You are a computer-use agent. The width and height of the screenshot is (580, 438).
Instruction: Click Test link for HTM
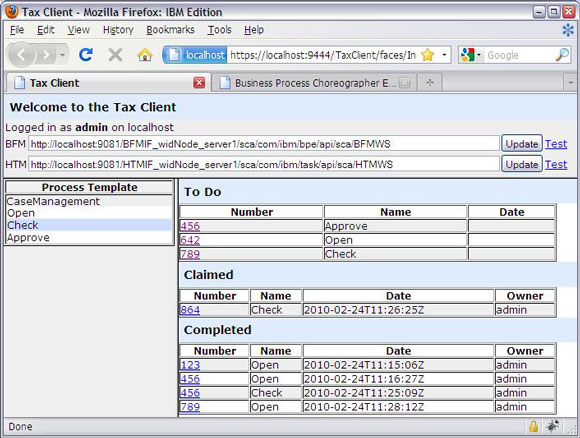click(556, 164)
